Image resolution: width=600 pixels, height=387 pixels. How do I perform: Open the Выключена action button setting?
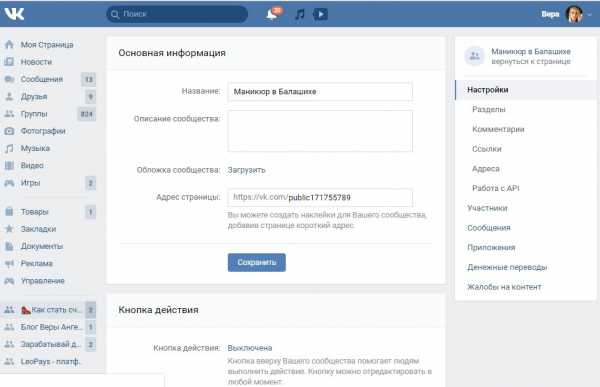[x=250, y=348]
